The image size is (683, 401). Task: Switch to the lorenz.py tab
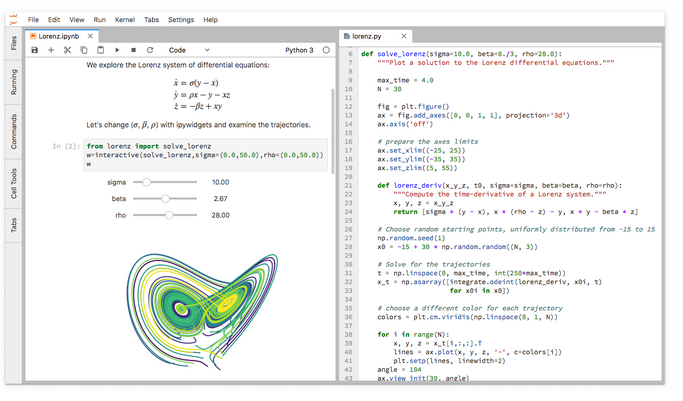367,36
